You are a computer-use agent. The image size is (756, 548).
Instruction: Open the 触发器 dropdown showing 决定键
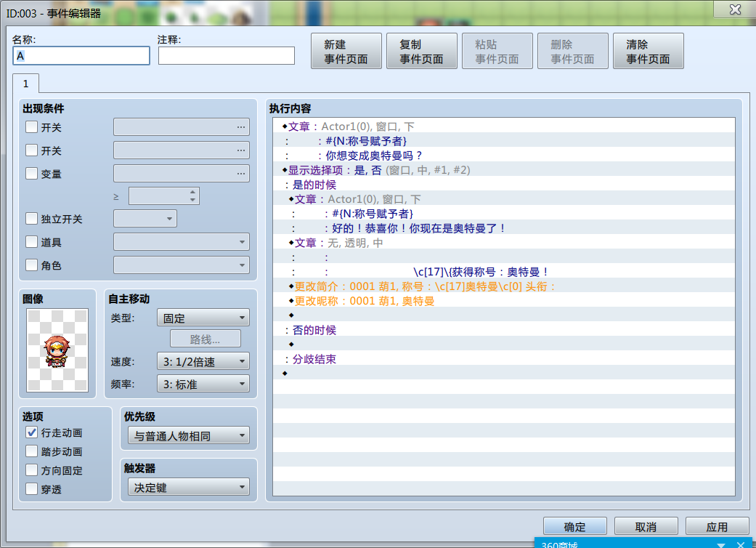click(x=189, y=487)
